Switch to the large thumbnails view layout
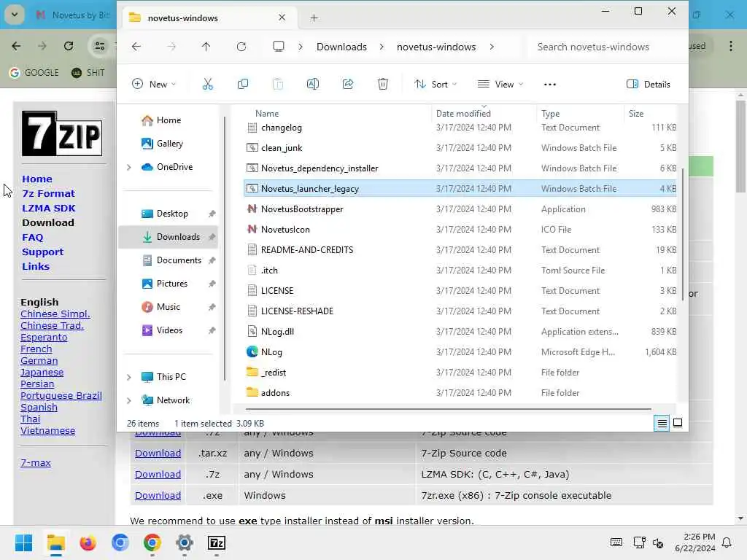 [x=678, y=423]
